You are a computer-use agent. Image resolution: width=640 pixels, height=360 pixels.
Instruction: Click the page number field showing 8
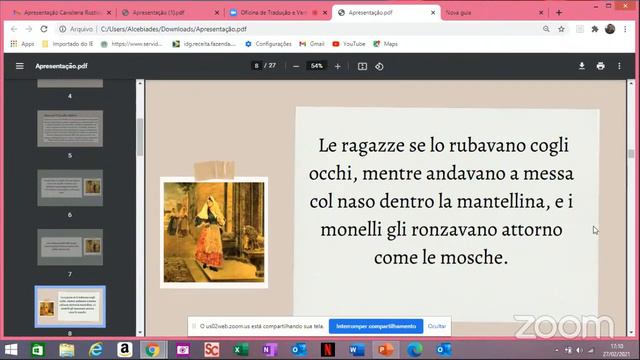pos(256,66)
